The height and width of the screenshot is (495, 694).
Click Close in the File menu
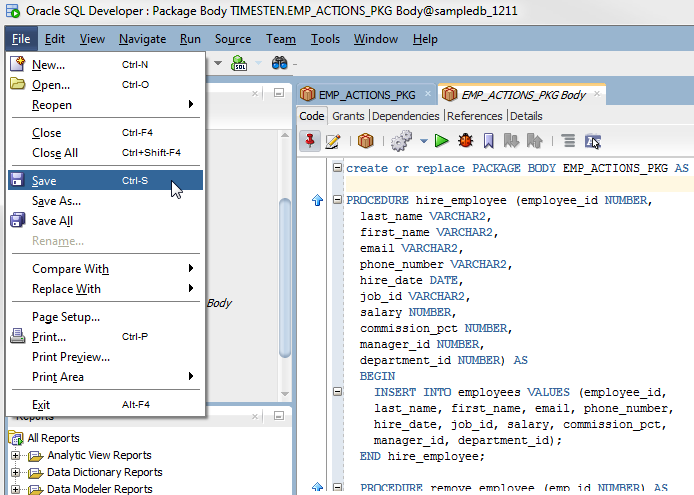coord(105,132)
